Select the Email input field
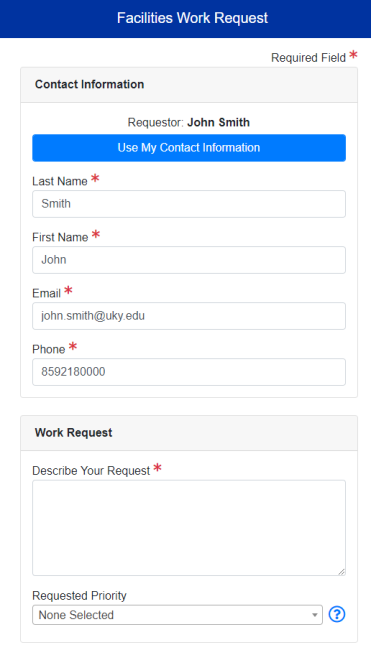Image resolution: width=371 pixels, height=650 pixels. 189,316
